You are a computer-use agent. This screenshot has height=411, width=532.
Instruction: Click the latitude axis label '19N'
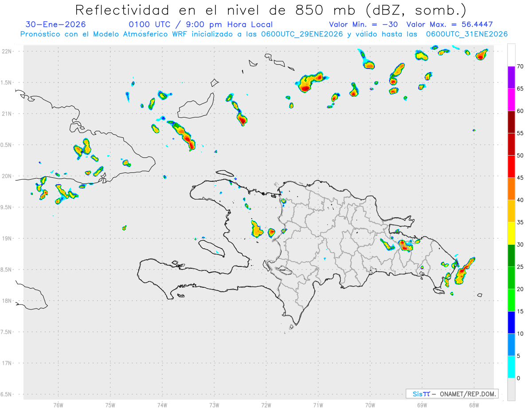(x=8, y=239)
